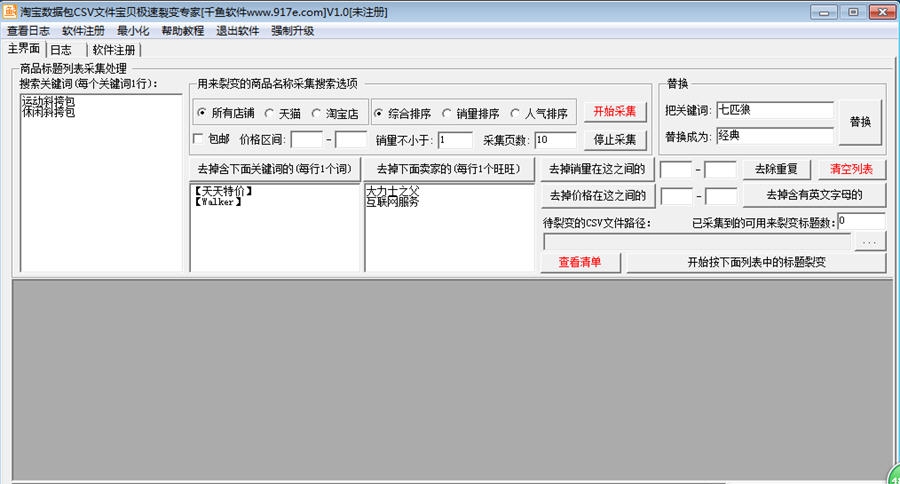
Task: Click the lower sales range input
Action: tap(676, 169)
